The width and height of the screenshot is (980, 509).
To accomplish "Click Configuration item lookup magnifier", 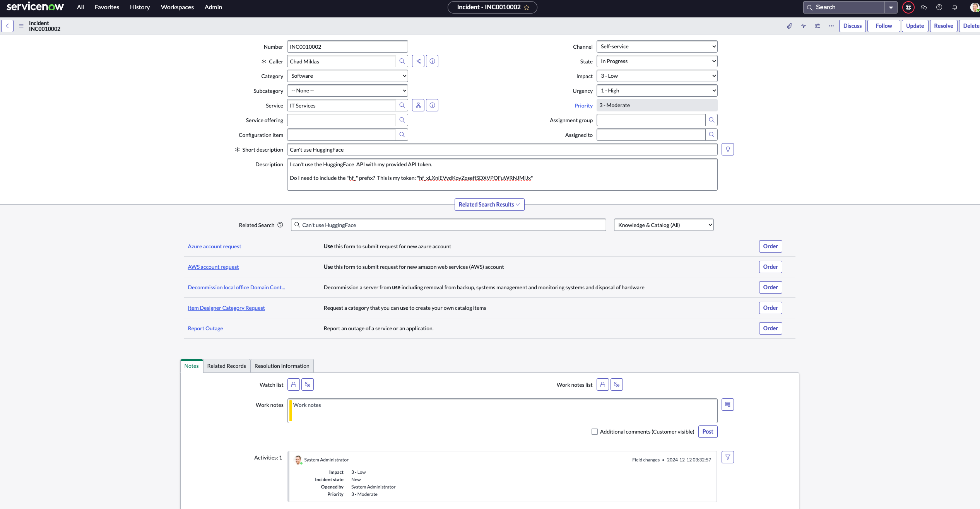I will pyautogui.click(x=402, y=135).
